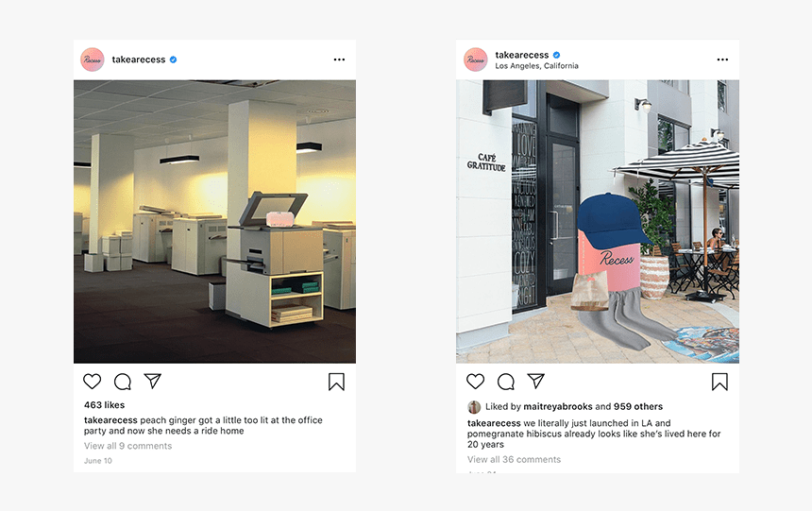
Task: Click the Recess avatar on the right post
Action: point(475,60)
